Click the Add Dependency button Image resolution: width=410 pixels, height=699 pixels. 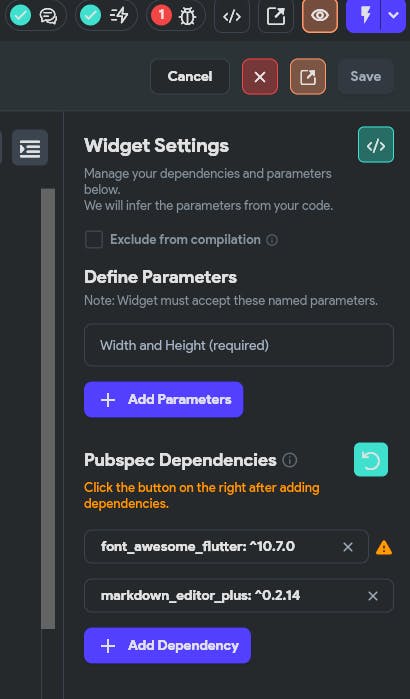(x=168, y=646)
